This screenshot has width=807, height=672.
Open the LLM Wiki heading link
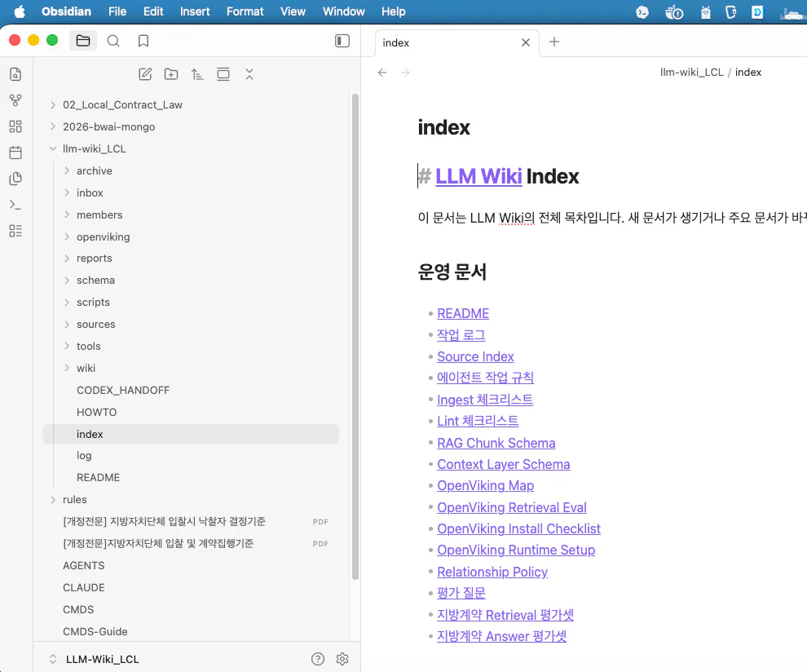click(478, 177)
